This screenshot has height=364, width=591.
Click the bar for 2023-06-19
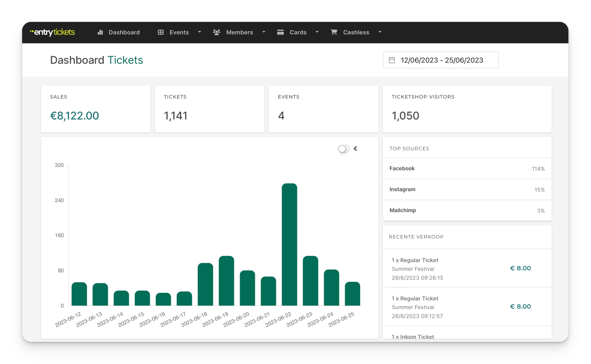(x=226, y=281)
